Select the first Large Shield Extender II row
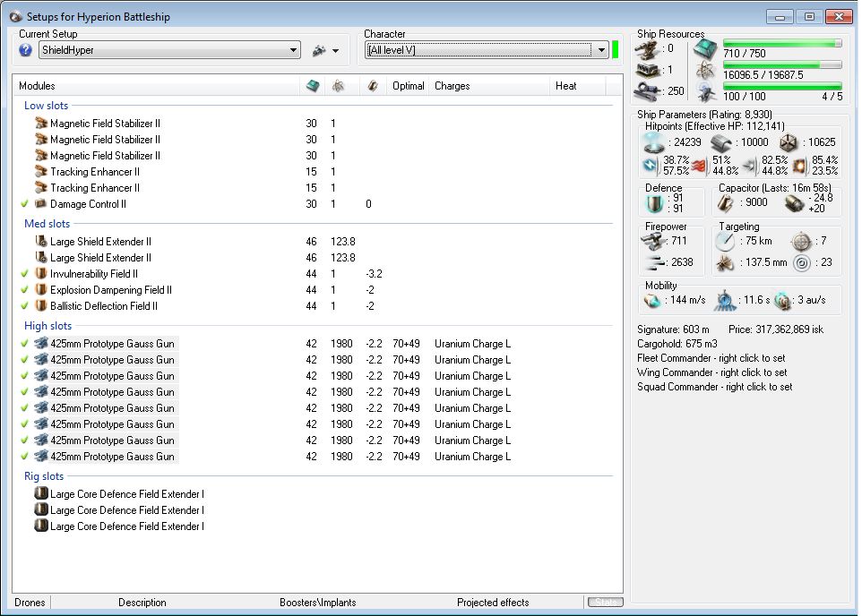The image size is (862, 616). 316,241
